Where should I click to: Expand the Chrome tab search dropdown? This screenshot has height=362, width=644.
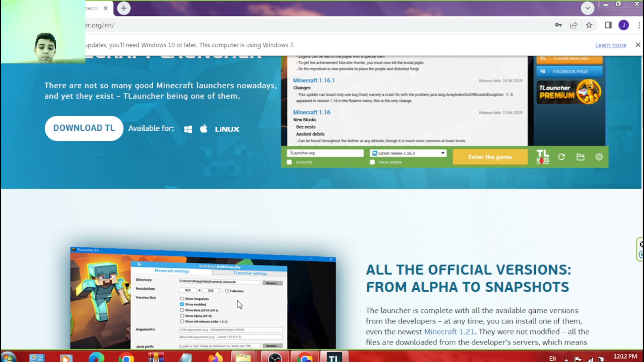point(588,8)
